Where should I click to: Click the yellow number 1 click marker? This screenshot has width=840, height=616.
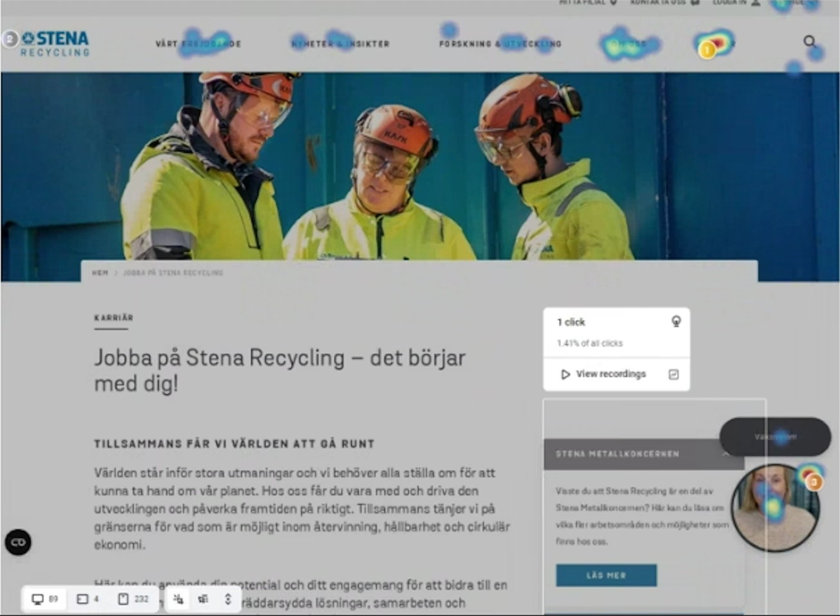(x=707, y=50)
